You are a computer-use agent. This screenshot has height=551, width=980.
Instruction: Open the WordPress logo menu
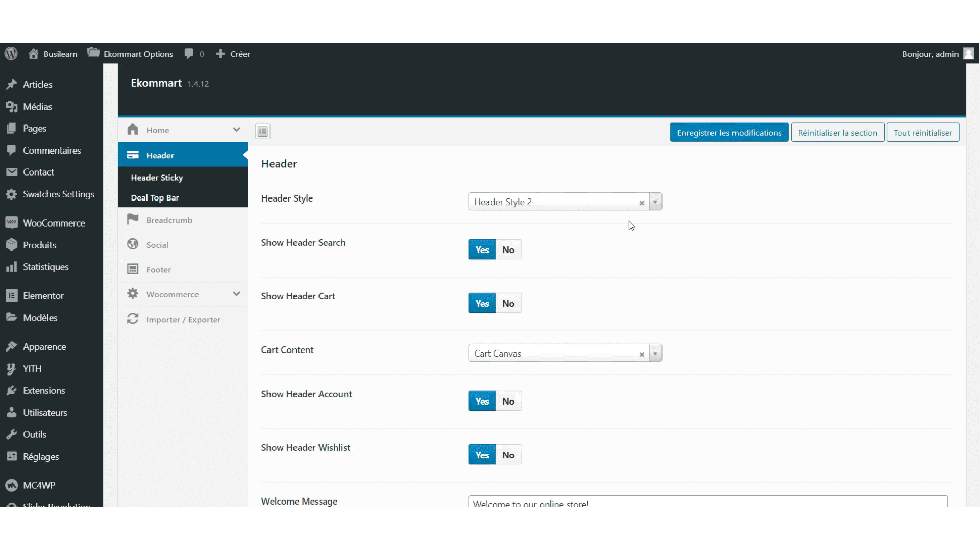pyautogui.click(x=11, y=54)
